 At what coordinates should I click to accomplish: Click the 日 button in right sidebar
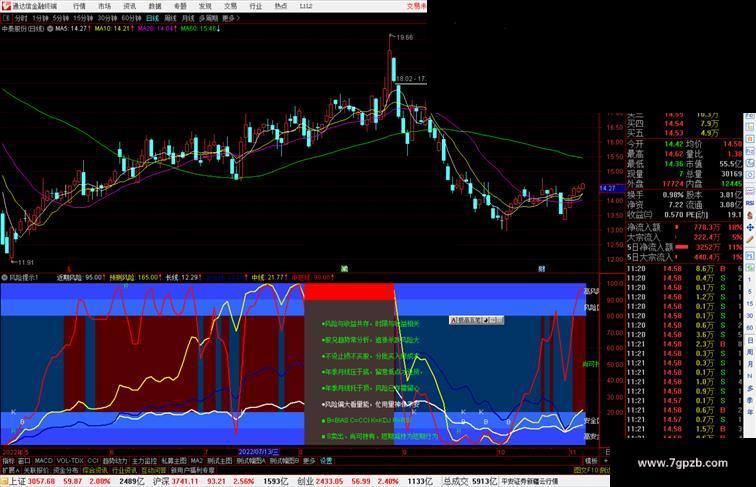[750, 340]
